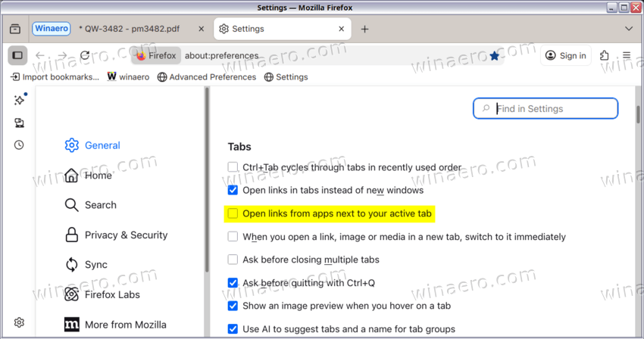Screen dimensions: 644x339
Task: Open the Settings bookmark in bookmarks bar
Action: [286, 76]
